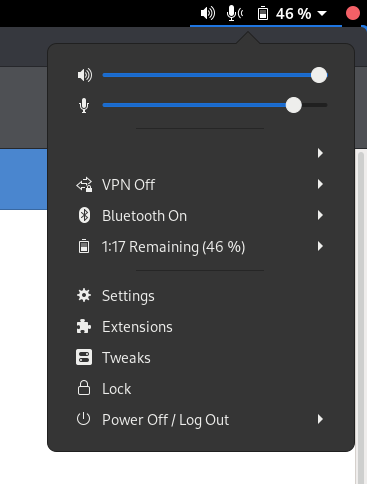Click the microphone icon in the top bar
367x484 pixels.
coord(235,13)
